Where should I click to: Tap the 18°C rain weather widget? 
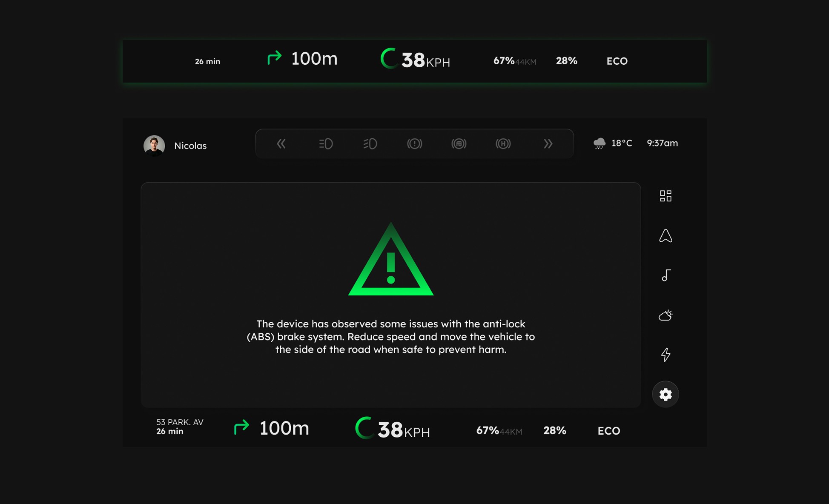[613, 143]
